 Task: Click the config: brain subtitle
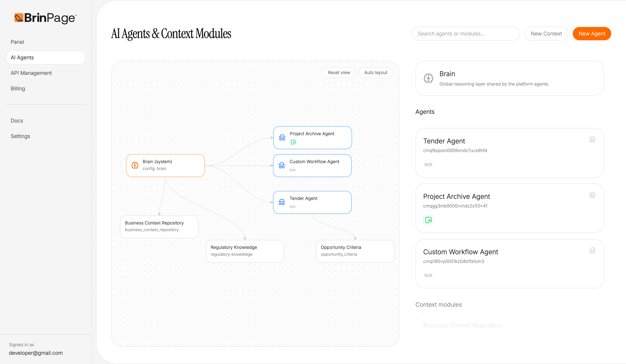154,169
